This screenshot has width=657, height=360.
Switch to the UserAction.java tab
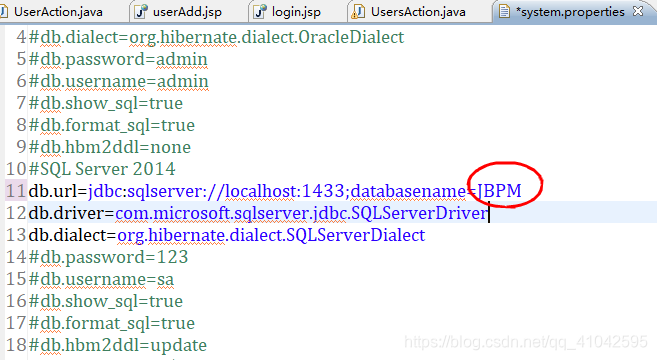coord(58,12)
